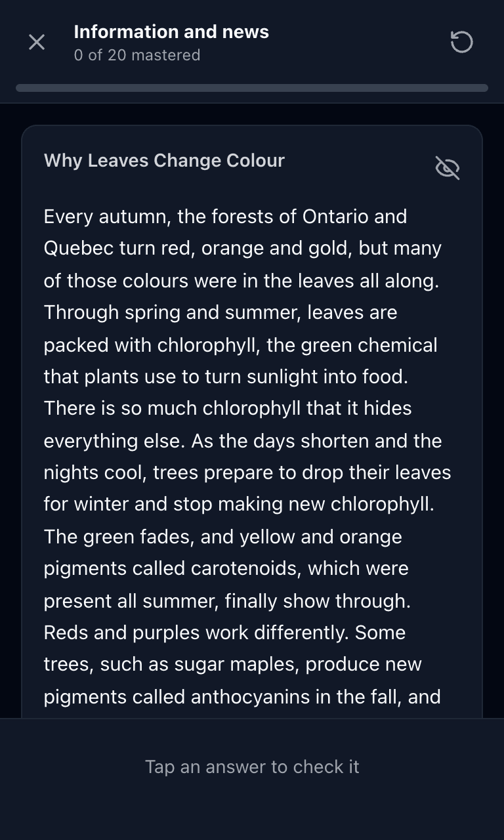Tap the hint Tap an answer to check it

(x=252, y=766)
